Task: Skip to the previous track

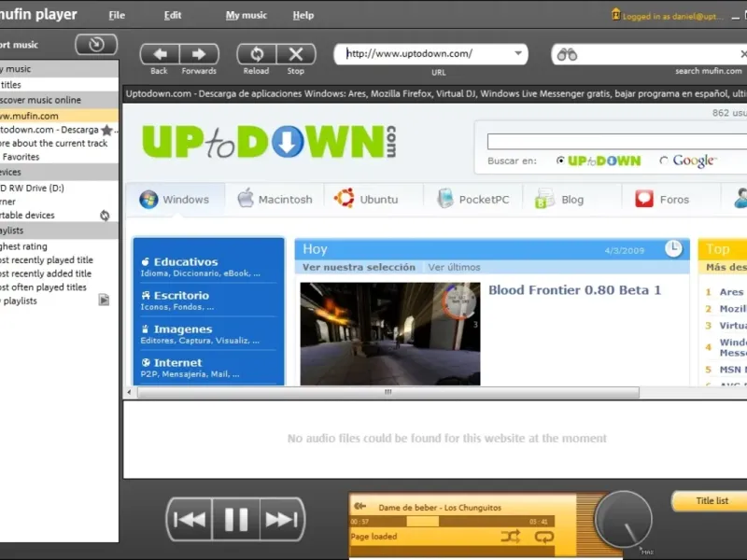Action: coord(190,519)
